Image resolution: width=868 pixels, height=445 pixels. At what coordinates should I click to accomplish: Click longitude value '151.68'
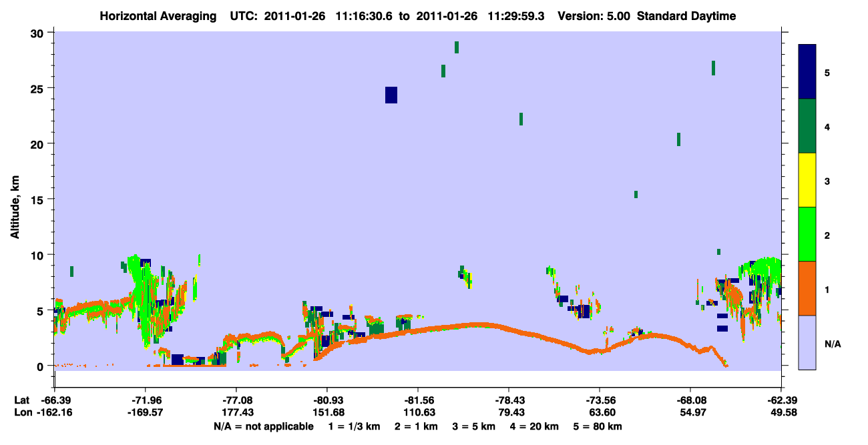(327, 412)
